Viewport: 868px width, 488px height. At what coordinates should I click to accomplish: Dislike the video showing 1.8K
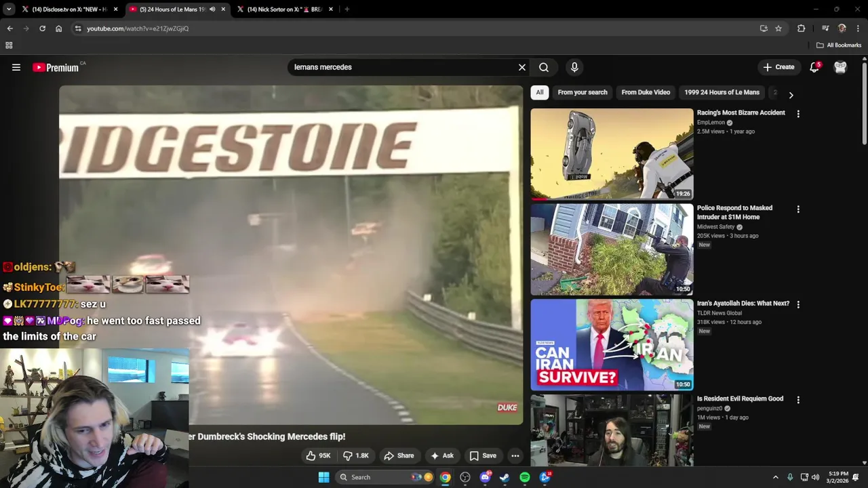point(355,455)
